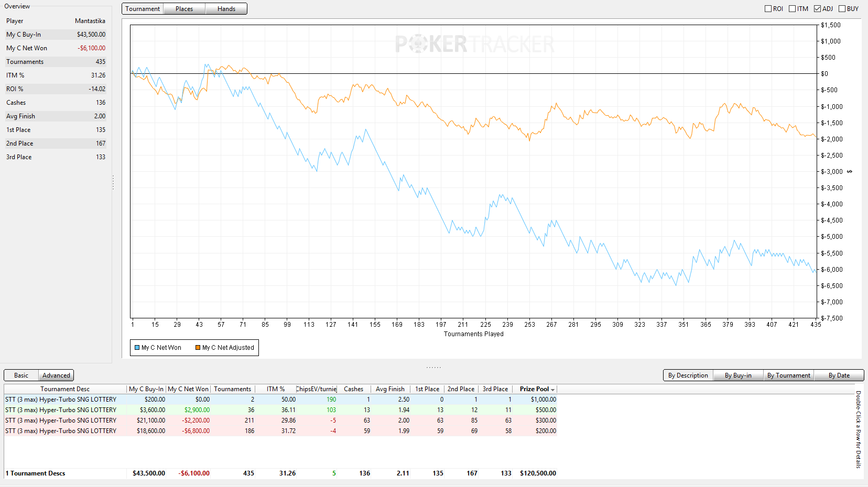Enable the ITM checkbox
The height and width of the screenshot is (487, 868).
click(x=793, y=9)
